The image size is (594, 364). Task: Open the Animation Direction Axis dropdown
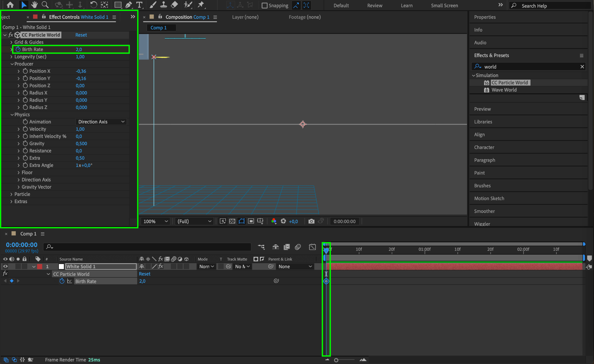pos(101,122)
